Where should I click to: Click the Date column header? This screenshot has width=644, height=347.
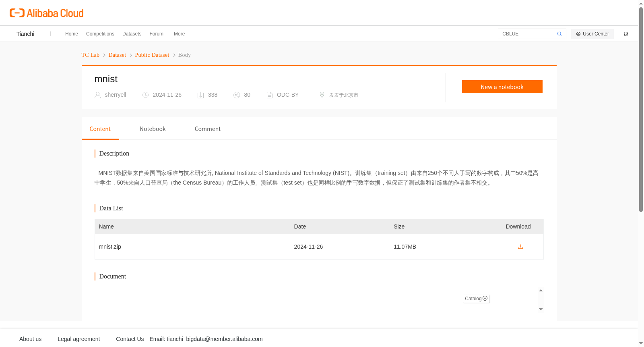[300, 226]
